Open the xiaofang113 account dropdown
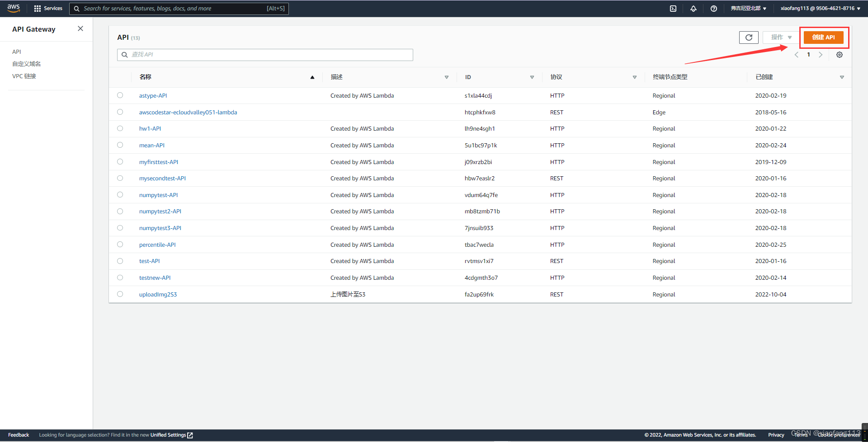868x442 pixels. (x=820, y=9)
